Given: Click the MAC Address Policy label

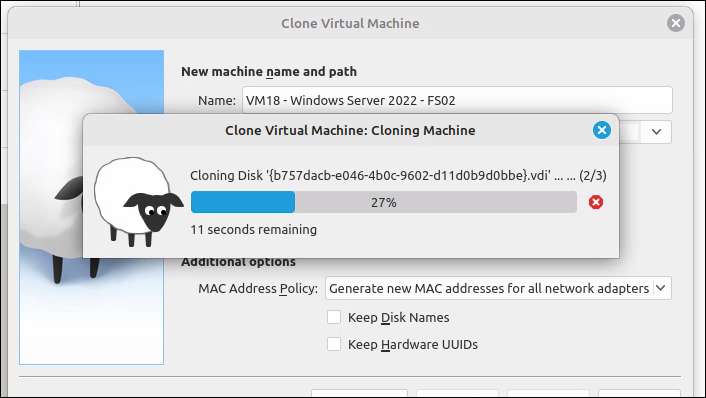Looking at the screenshot, I should click(x=258, y=288).
